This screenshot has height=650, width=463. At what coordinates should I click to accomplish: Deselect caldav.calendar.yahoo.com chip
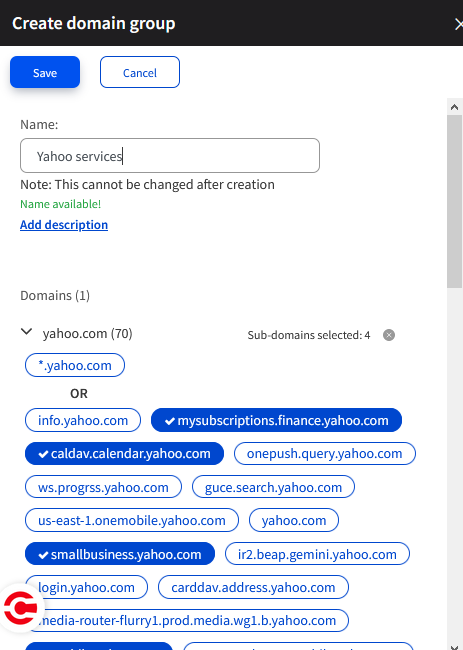pyautogui.click(x=124, y=454)
